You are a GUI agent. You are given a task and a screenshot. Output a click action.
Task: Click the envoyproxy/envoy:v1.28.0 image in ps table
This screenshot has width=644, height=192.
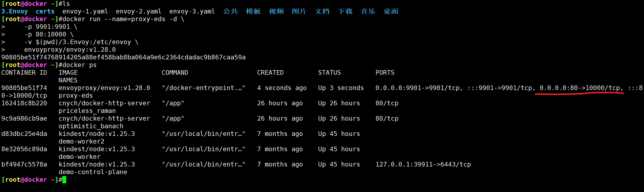point(104,88)
